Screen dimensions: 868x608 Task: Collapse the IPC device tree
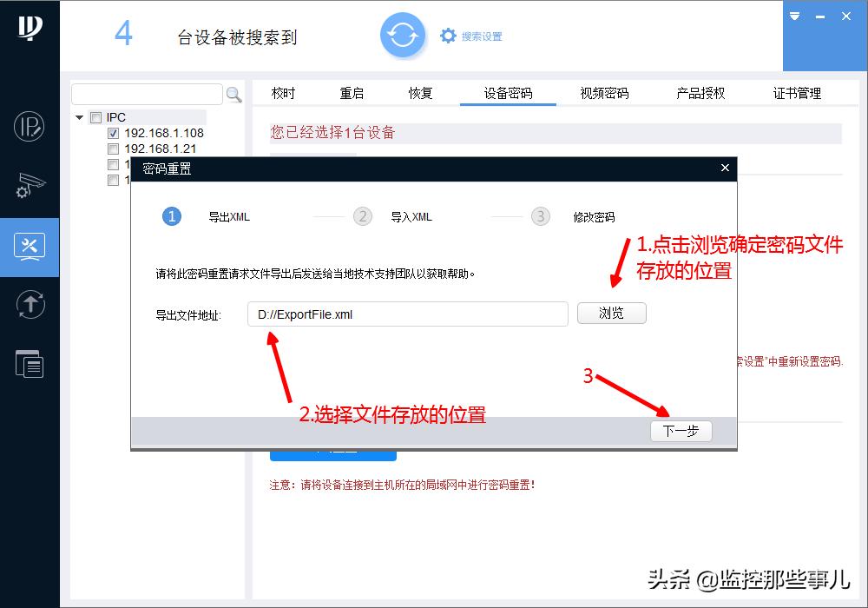pos(81,116)
